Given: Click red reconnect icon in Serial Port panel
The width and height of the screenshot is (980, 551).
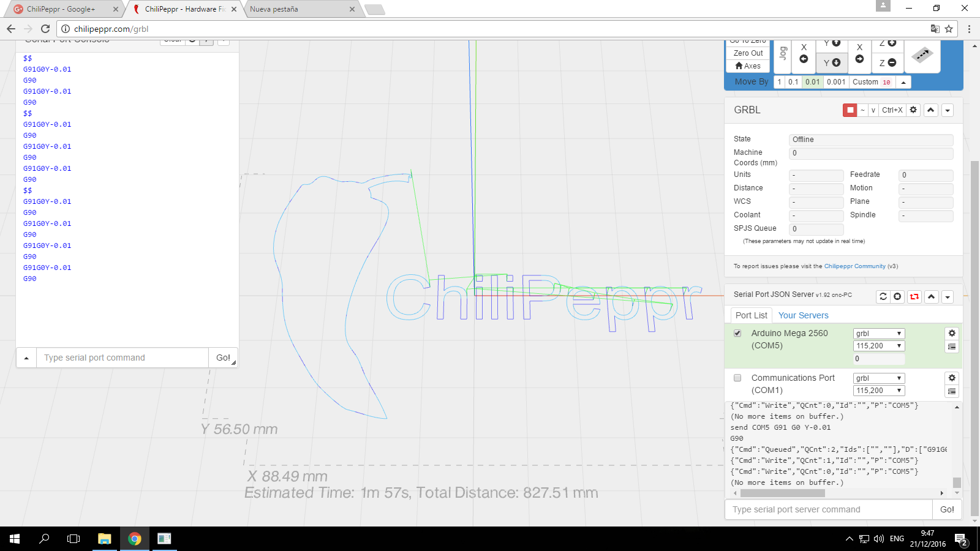Looking at the screenshot, I should [914, 296].
